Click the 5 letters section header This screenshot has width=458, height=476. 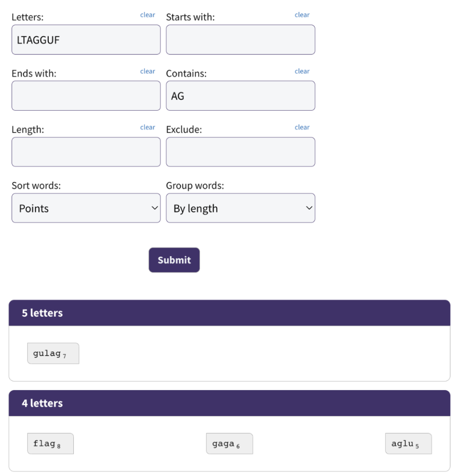pos(229,313)
